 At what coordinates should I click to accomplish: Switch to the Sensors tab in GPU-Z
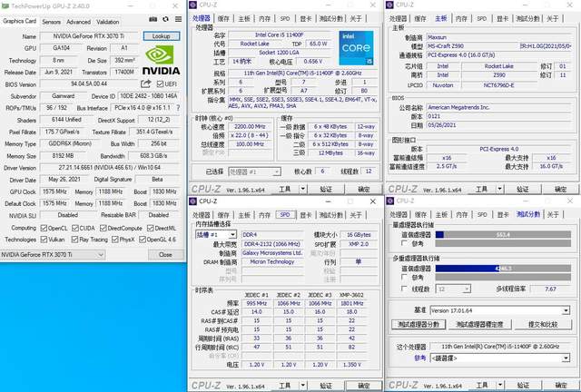tap(51, 22)
